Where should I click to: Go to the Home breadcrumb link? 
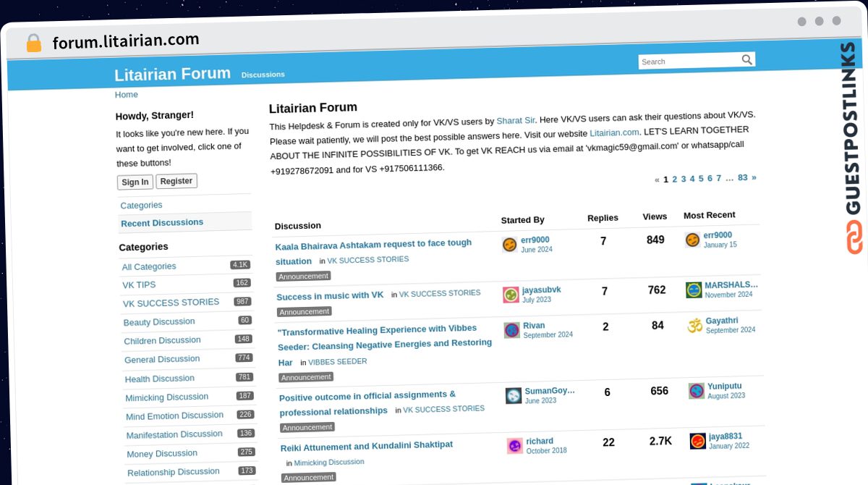coord(126,95)
